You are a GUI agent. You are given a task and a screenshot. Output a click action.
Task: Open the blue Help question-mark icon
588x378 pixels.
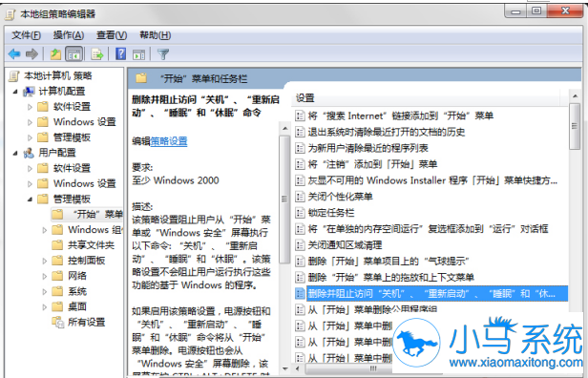click(x=120, y=54)
